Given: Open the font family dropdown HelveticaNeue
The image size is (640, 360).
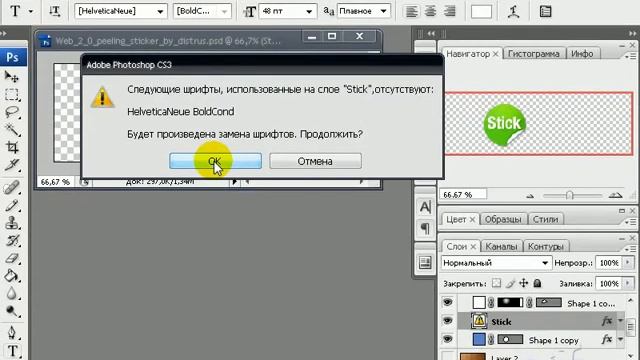Looking at the screenshot, I should point(160,11).
